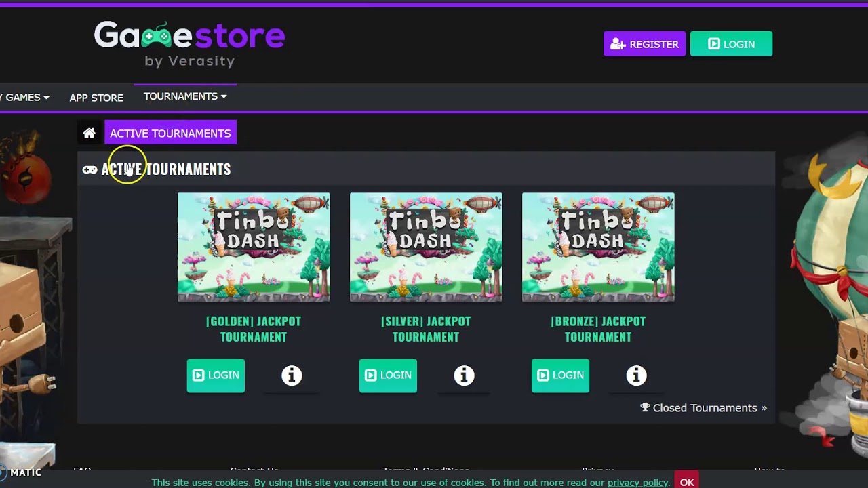Expand the Games dropdown menu
The width and height of the screenshot is (868, 488).
24,98
